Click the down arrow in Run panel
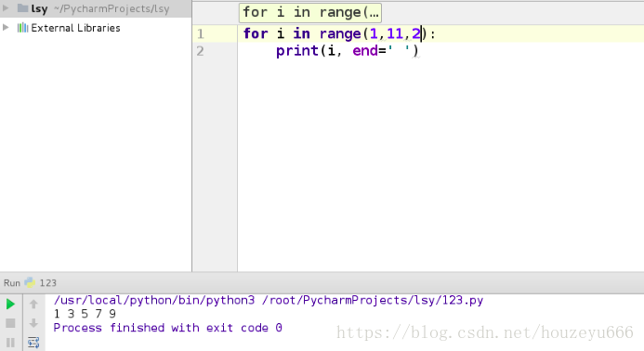Screen dimensions: 644x351 (33, 323)
